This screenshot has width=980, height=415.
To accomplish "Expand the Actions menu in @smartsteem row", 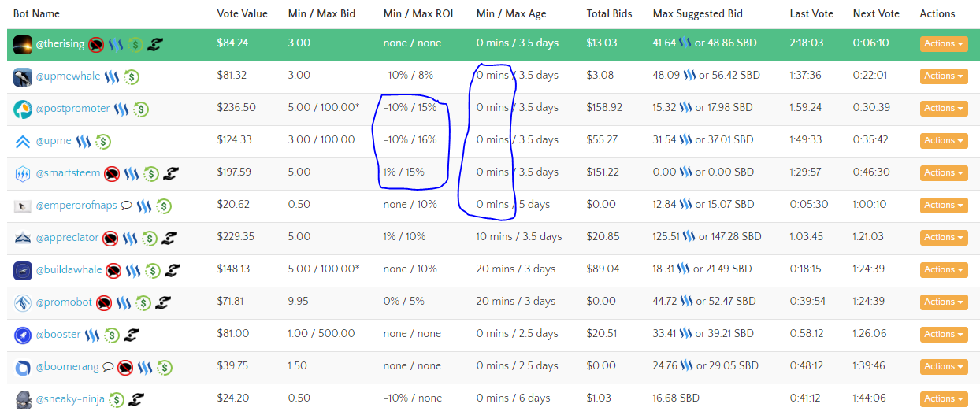I will 943,173.
